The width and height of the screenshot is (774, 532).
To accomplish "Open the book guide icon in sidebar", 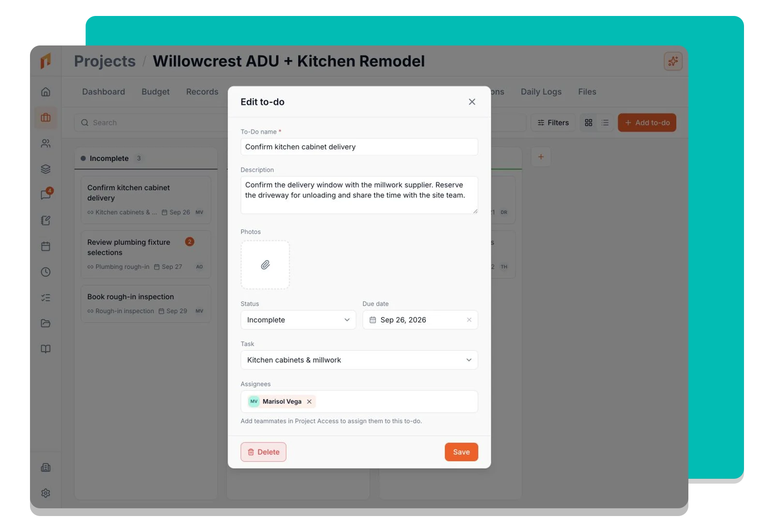I will pyautogui.click(x=46, y=349).
